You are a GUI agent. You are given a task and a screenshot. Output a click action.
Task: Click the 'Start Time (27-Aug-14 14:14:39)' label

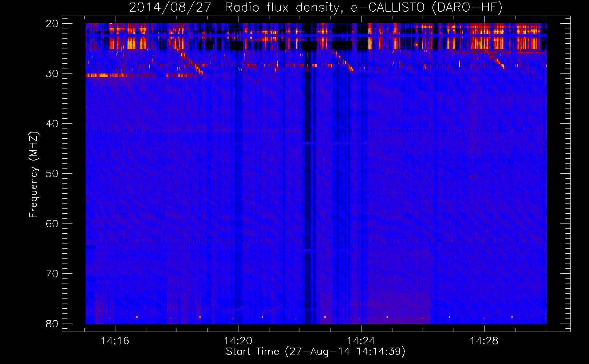[x=315, y=352]
